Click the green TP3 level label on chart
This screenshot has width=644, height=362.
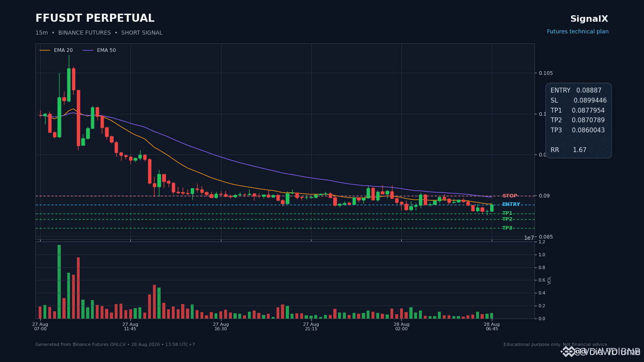point(507,228)
